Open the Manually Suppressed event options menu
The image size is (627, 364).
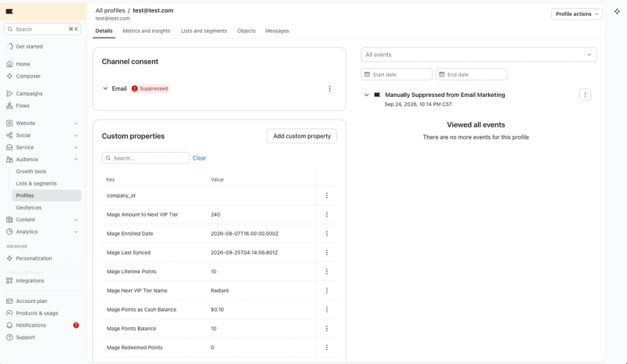pos(585,95)
